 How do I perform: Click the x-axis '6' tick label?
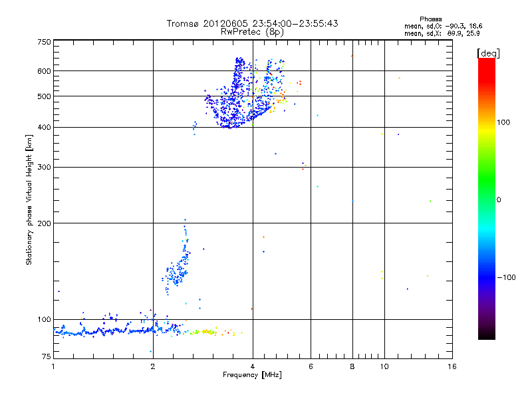tap(311, 366)
